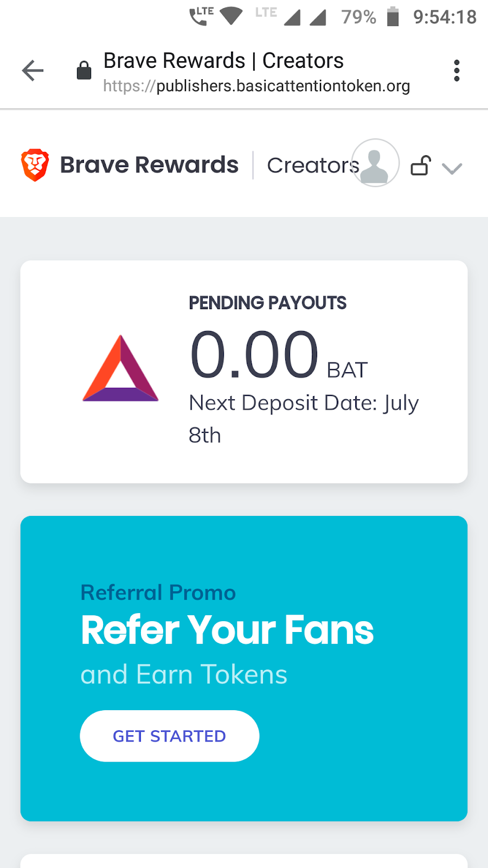Open the user avatar profile icon
The height and width of the screenshot is (868, 488).
click(x=375, y=163)
